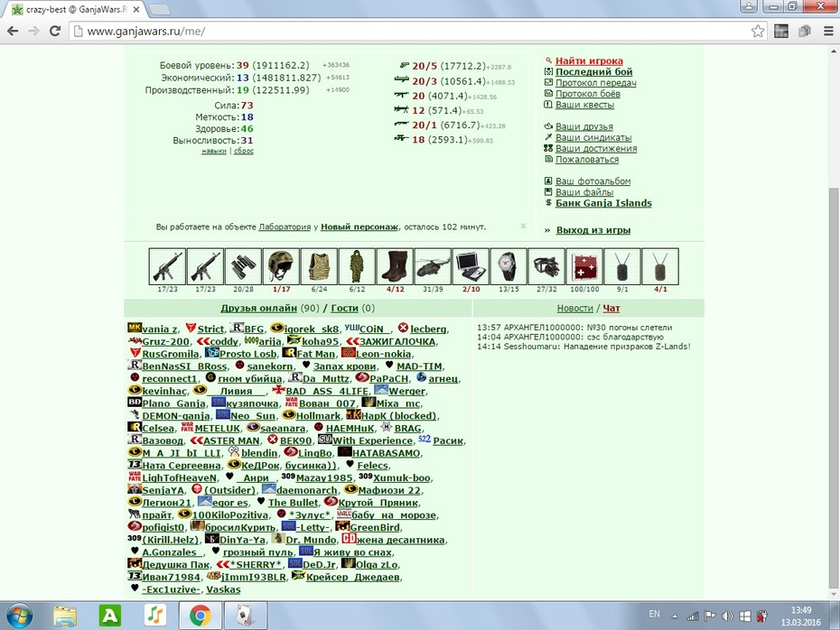This screenshot has height=630, width=840.
Task: View Протокол боёв
Action: click(x=588, y=94)
